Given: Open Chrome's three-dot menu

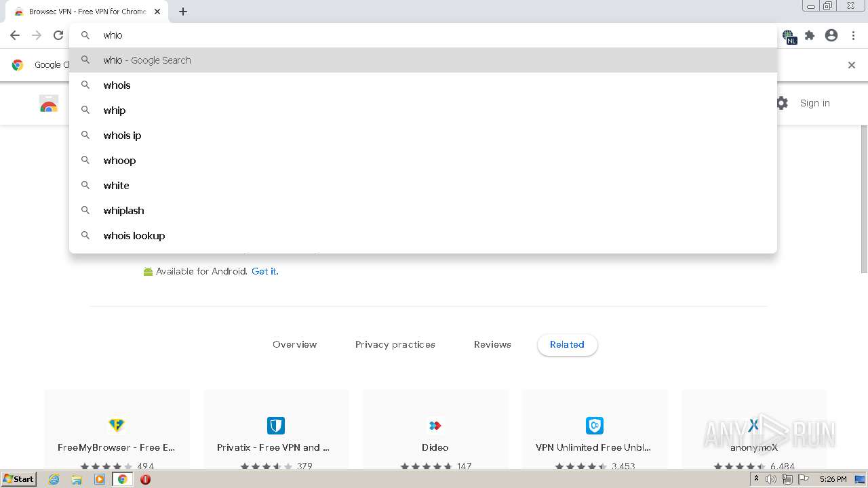Looking at the screenshot, I should (x=853, y=35).
